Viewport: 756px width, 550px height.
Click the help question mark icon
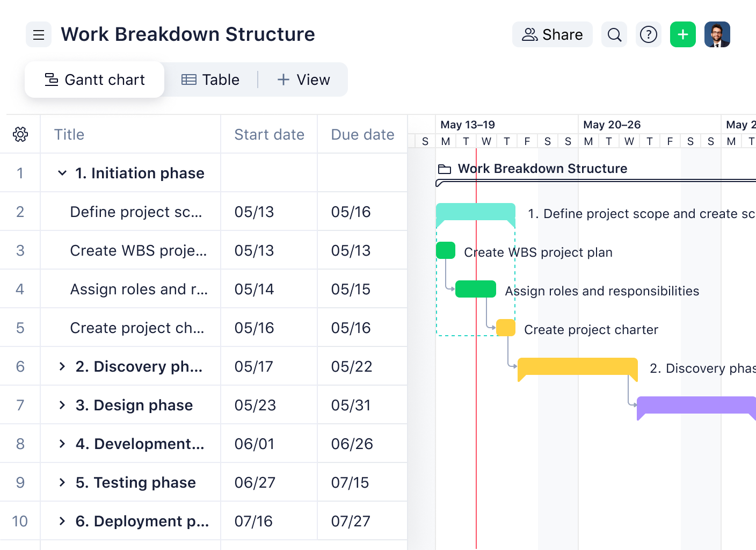click(649, 34)
